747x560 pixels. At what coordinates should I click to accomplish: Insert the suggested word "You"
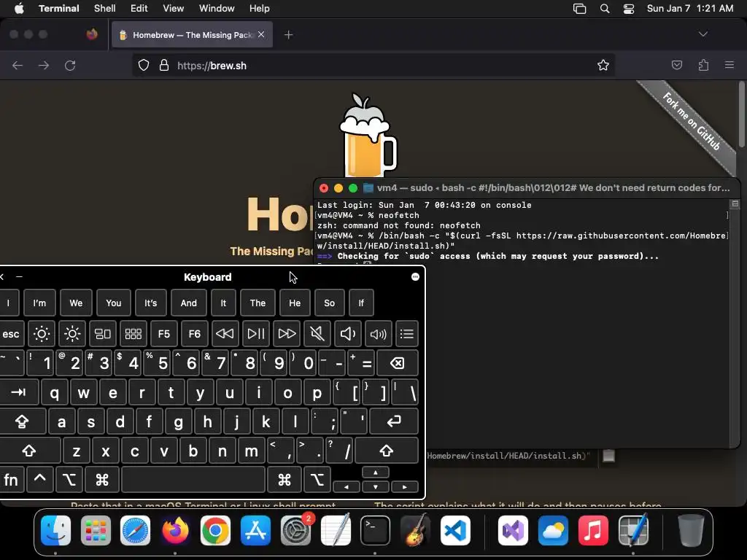(113, 303)
